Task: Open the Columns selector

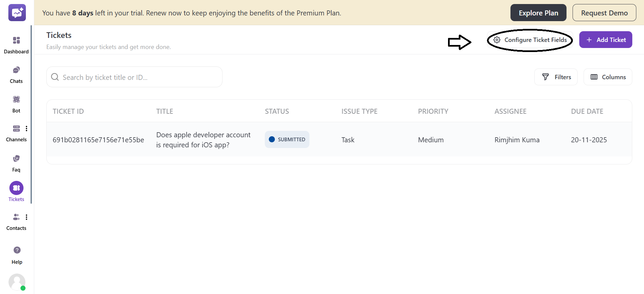Action: [608, 77]
